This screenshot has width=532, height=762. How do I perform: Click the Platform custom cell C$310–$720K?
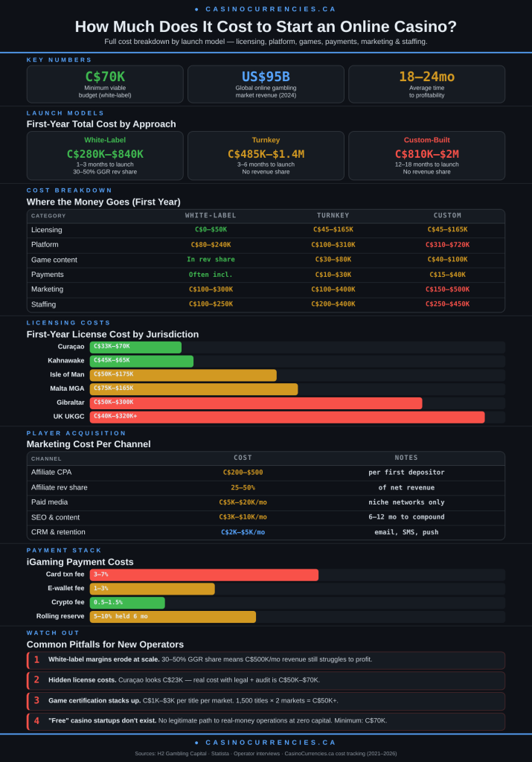coord(447,244)
